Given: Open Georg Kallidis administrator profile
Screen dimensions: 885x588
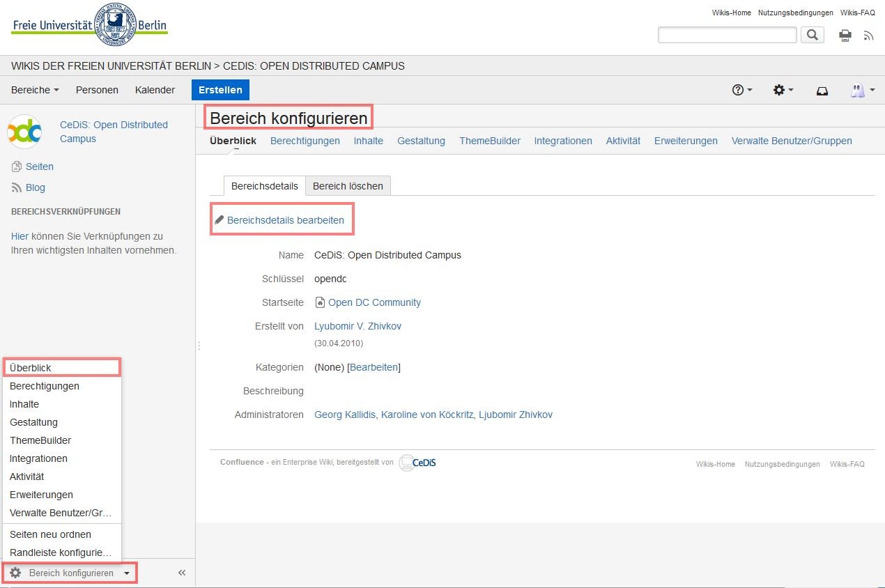Looking at the screenshot, I should point(345,415).
